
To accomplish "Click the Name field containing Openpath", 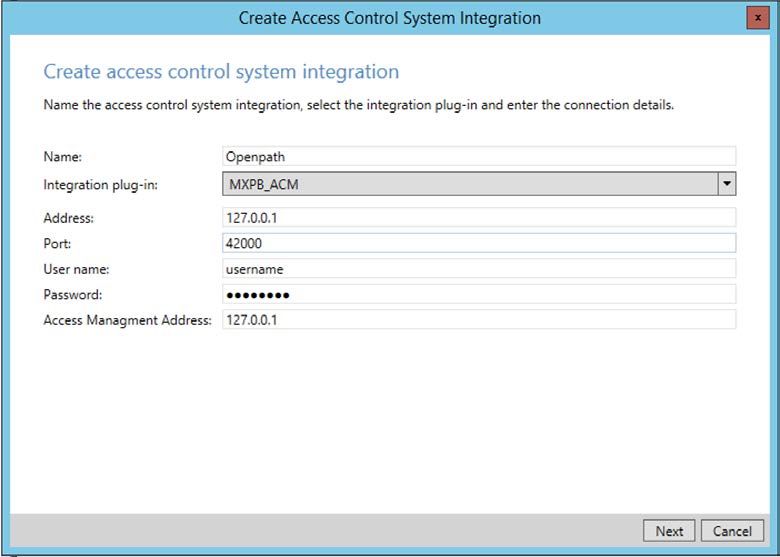I will click(x=479, y=157).
